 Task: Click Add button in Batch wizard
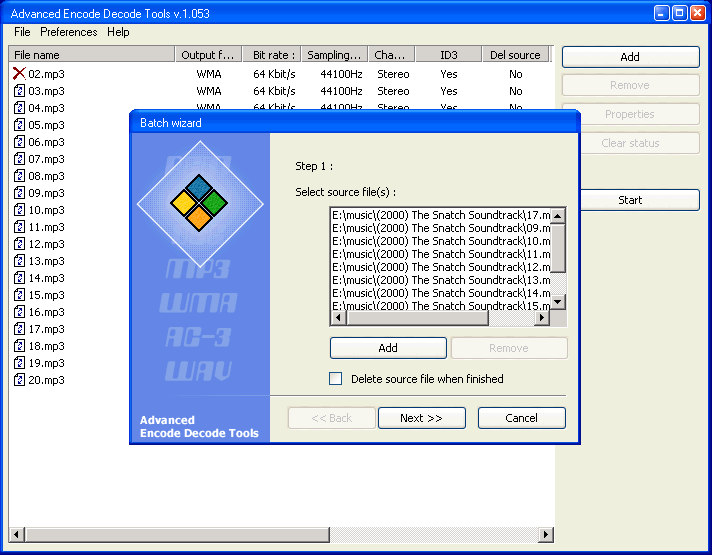(x=388, y=348)
